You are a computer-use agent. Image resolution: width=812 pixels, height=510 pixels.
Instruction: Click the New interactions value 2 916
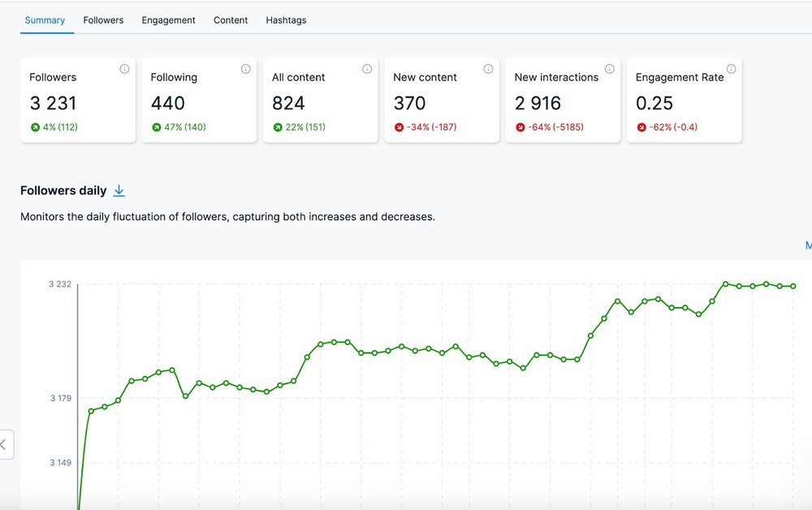538,103
